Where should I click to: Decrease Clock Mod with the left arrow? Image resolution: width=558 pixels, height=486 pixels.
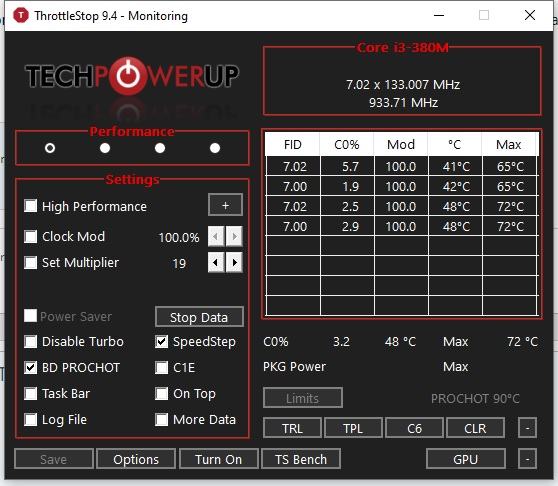pos(216,236)
